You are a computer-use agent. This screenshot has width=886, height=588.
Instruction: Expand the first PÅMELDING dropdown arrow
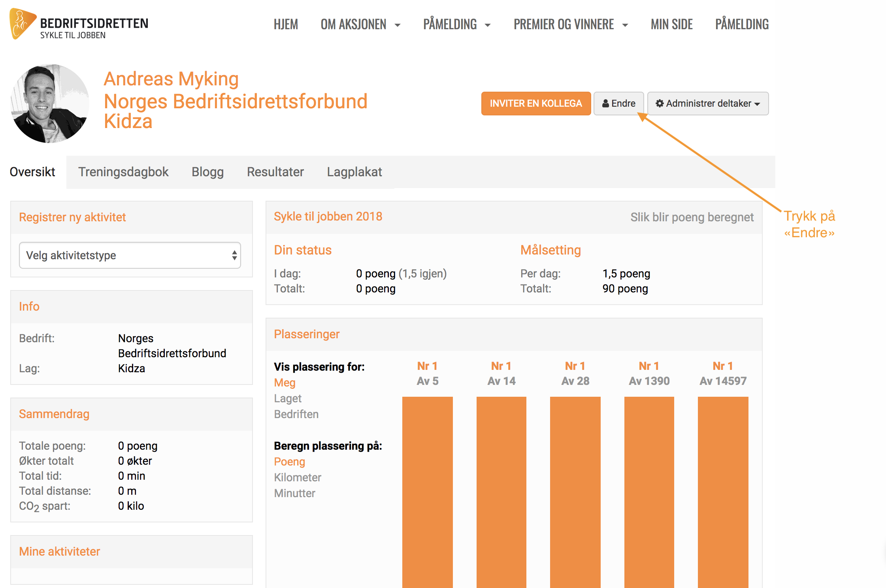click(x=488, y=25)
